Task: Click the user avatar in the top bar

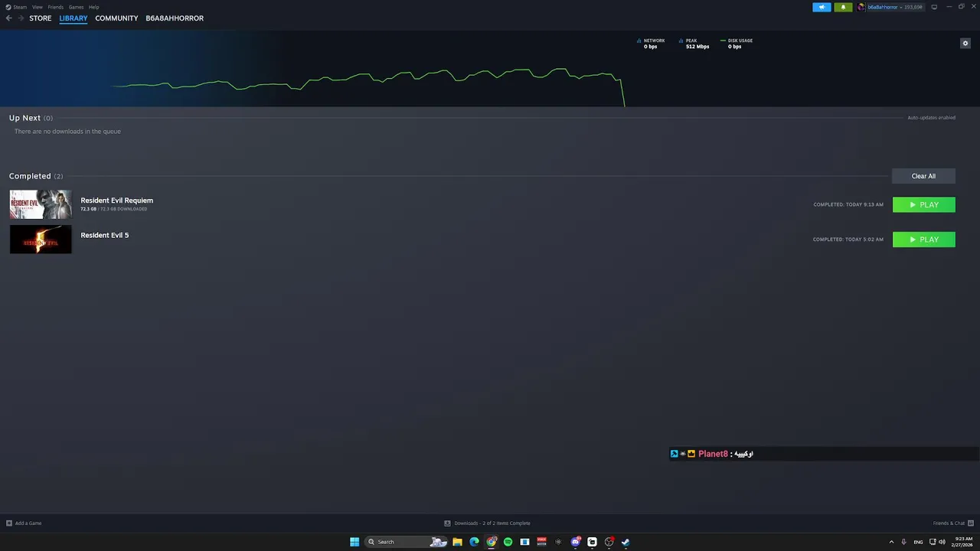Action: (861, 7)
